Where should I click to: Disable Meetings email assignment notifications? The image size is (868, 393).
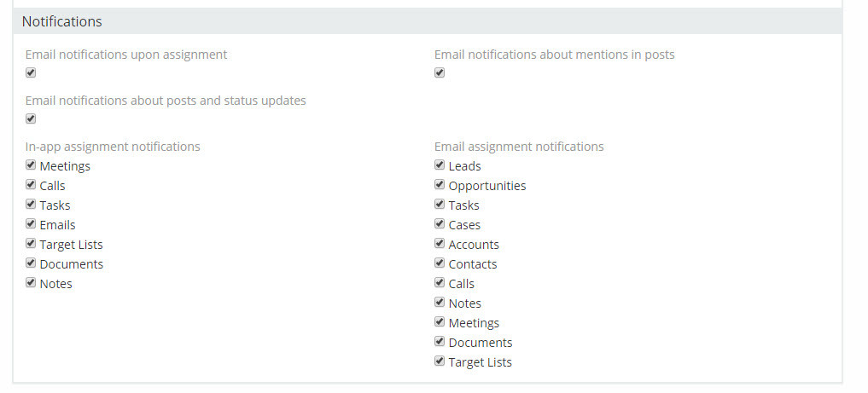click(440, 322)
